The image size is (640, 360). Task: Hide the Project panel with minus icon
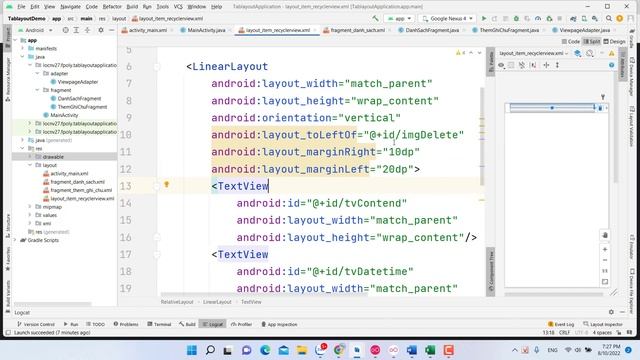111,30
